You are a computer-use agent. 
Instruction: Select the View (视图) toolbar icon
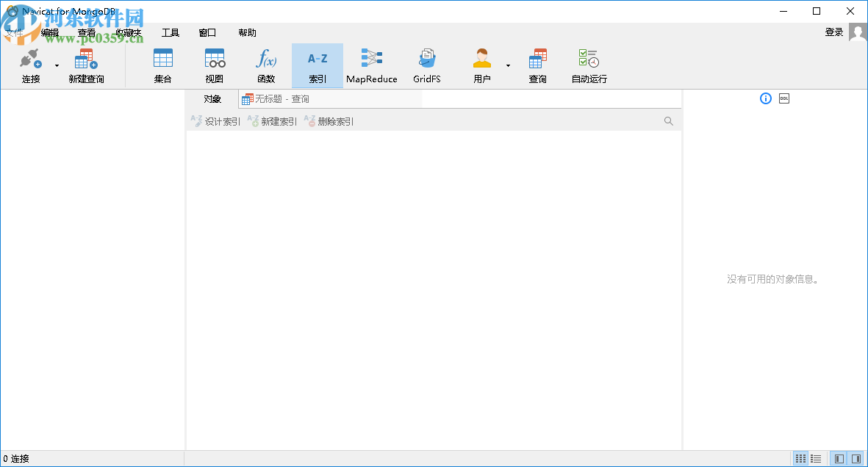coord(215,59)
